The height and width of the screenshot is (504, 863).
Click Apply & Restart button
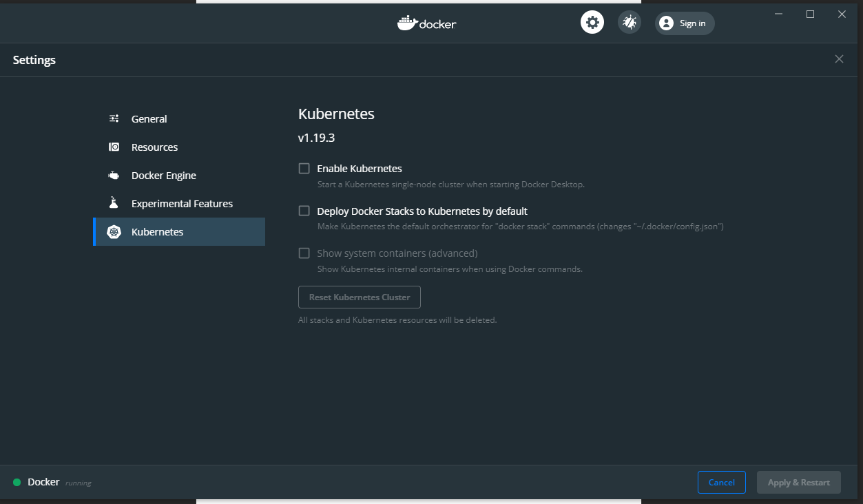(x=799, y=482)
